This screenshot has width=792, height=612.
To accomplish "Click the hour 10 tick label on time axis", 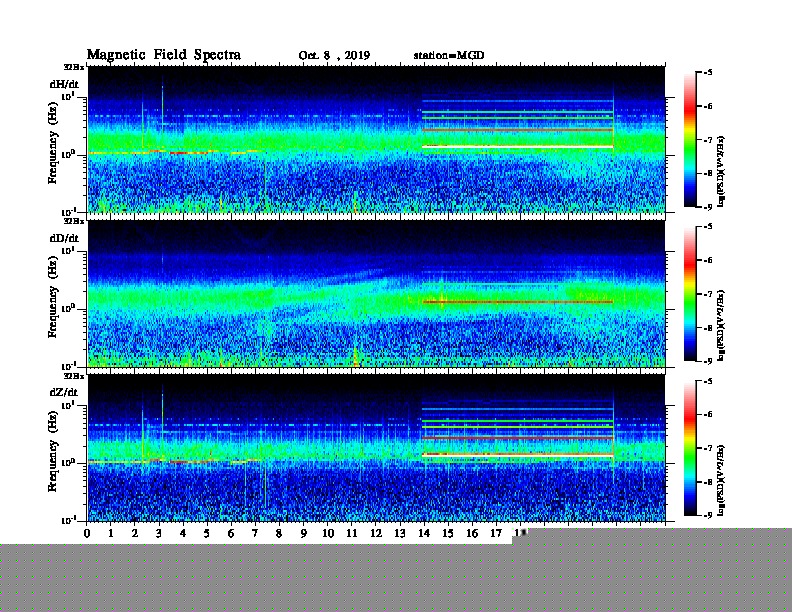I will (328, 533).
